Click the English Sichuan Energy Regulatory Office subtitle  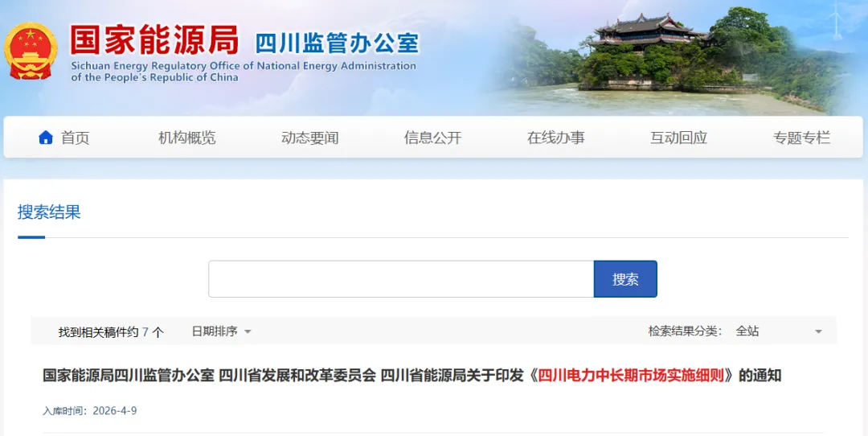click(244, 72)
